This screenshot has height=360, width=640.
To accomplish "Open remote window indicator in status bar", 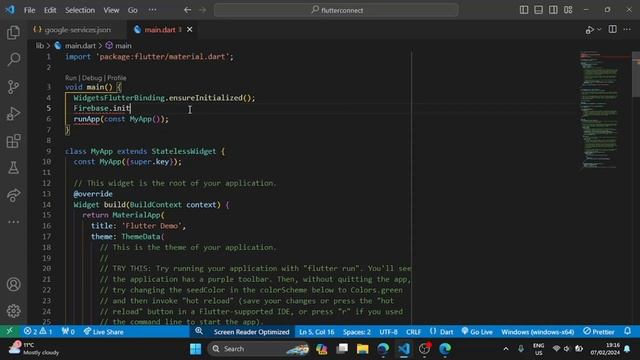I will [9, 331].
